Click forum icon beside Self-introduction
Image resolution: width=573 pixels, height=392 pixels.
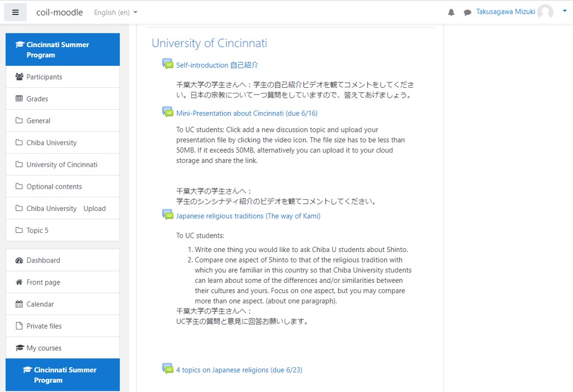pos(168,64)
